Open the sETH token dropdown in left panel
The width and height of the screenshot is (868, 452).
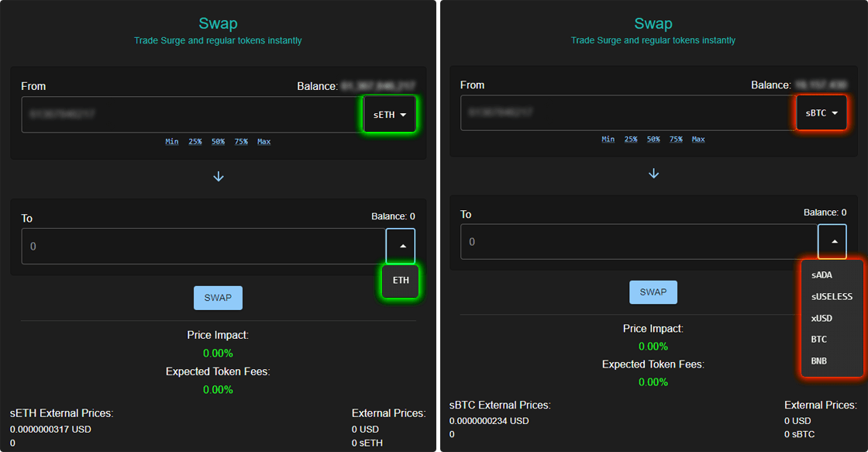(x=390, y=115)
